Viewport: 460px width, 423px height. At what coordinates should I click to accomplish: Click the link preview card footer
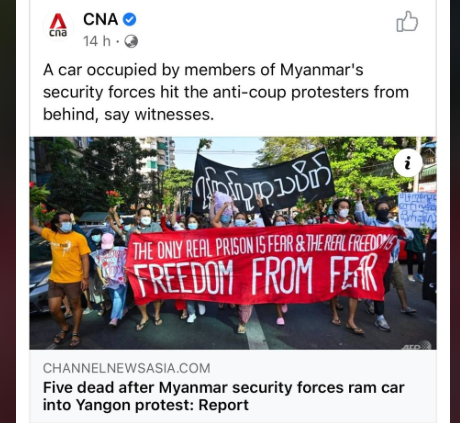pyautogui.click(x=233, y=386)
